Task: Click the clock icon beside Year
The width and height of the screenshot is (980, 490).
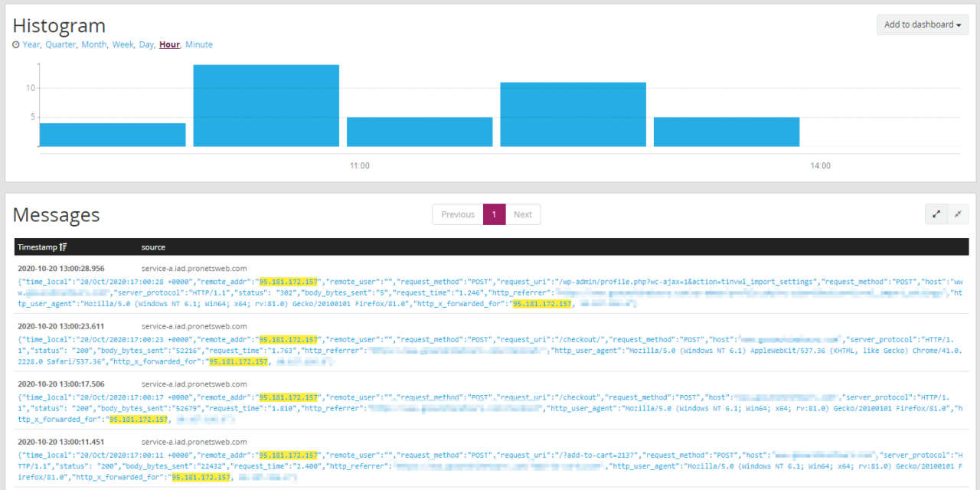Action: tap(16, 45)
